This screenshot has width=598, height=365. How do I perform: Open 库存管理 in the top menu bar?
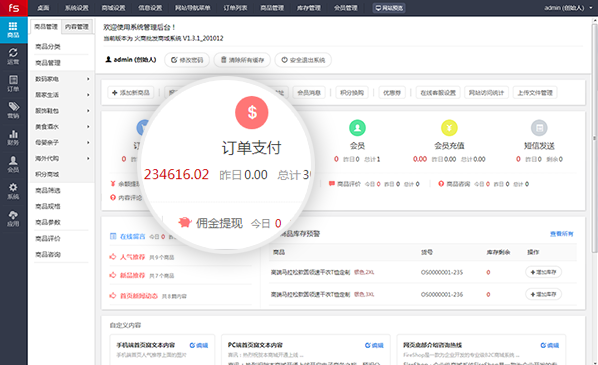(x=309, y=8)
